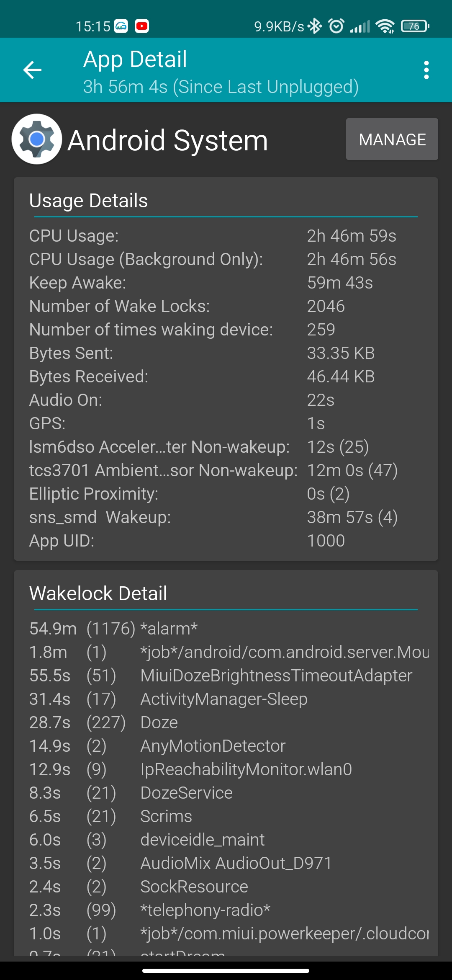Tap the back arrow in header
The height and width of the screenshot is (980, 452).
(x=32, y=70)
